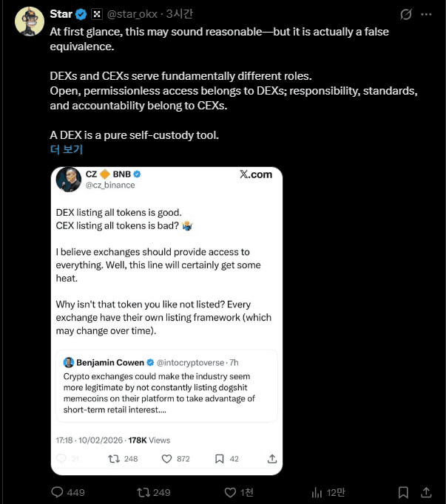Image resolution: width=446 pixels, height=504 pixels.
Task: Click the X.com logo in embedded image
Action: click(x=256, y=174)
